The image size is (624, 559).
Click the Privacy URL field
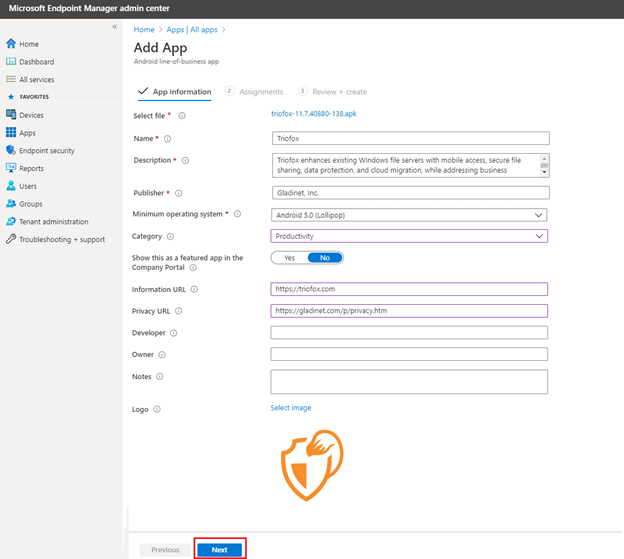tap(409, 311)
